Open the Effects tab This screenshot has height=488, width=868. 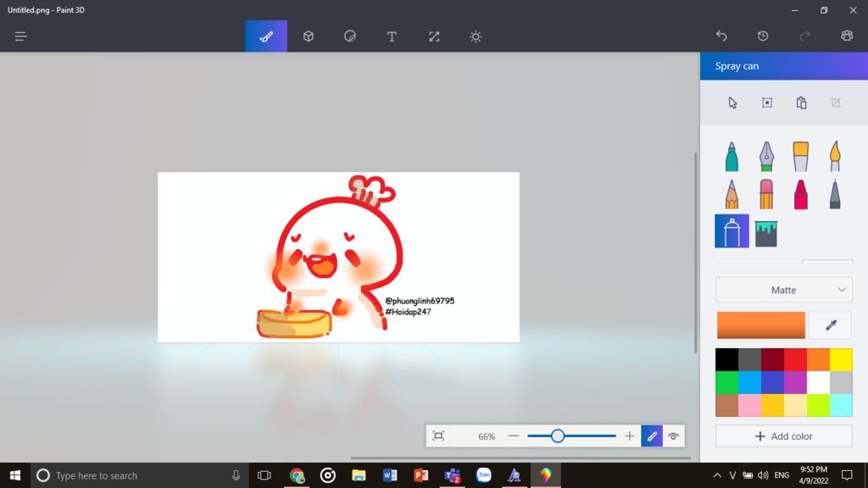point(476,36)
